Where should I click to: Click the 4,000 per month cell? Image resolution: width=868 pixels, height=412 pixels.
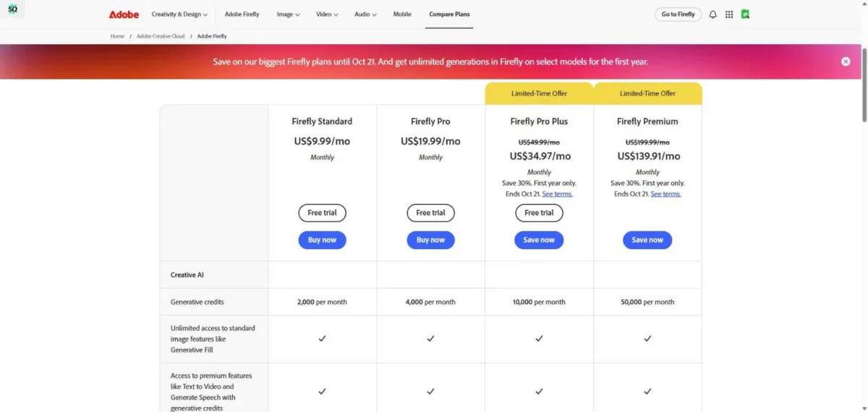click(x=430, y=302)
